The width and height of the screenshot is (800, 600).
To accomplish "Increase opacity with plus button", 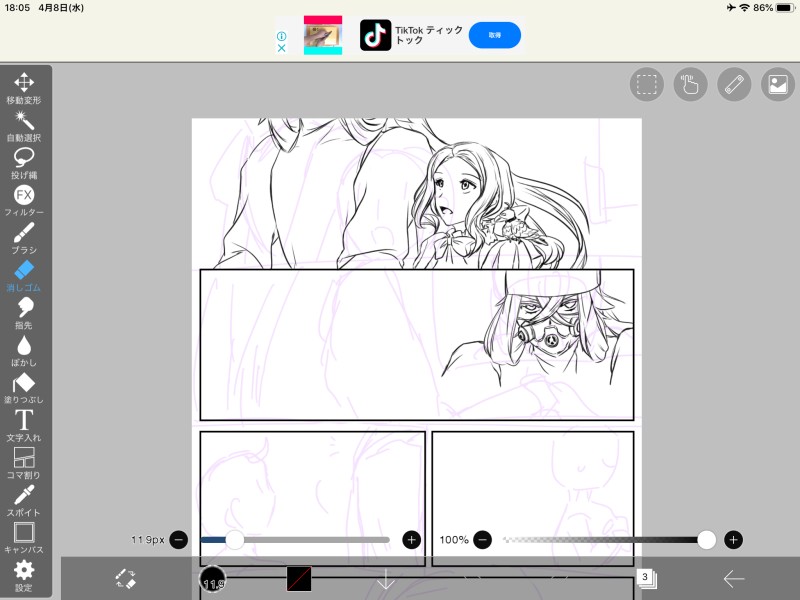I will click(733, 540).
